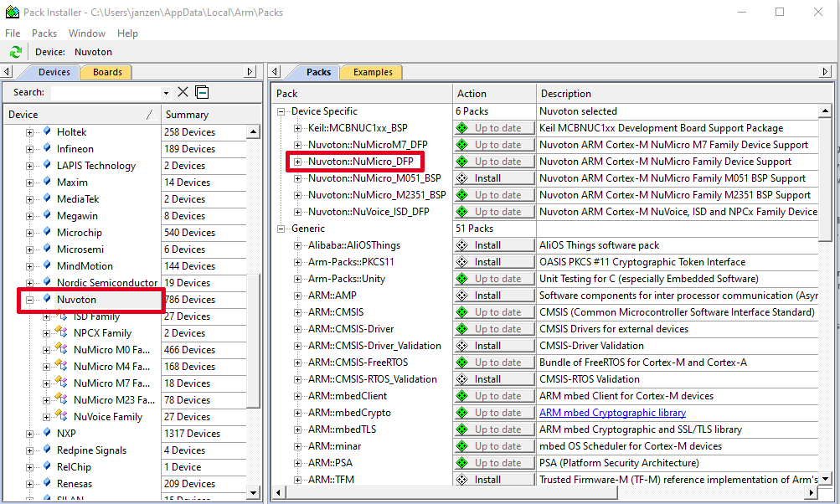
Task: Install the ARM::CMSIS-Driver_Validation pack
Action: click(x=494, y=346)
